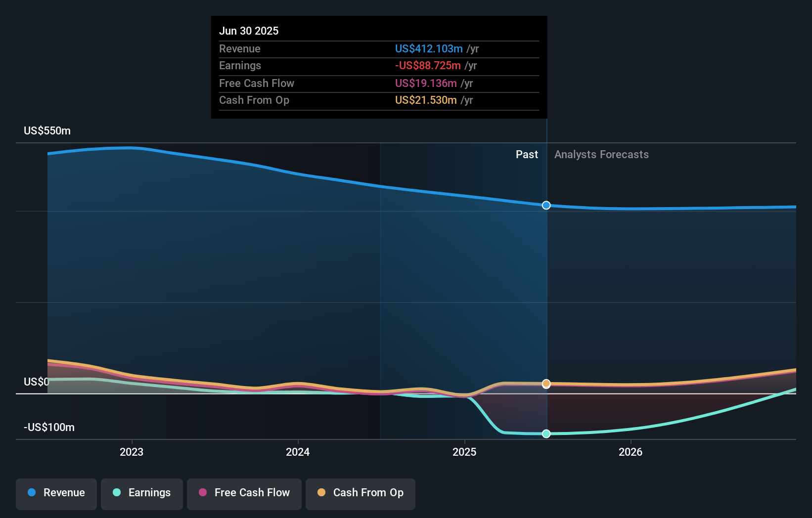
Task: Click the Free Cash Flow pink dot icon
Action: (x=202, y=493)
